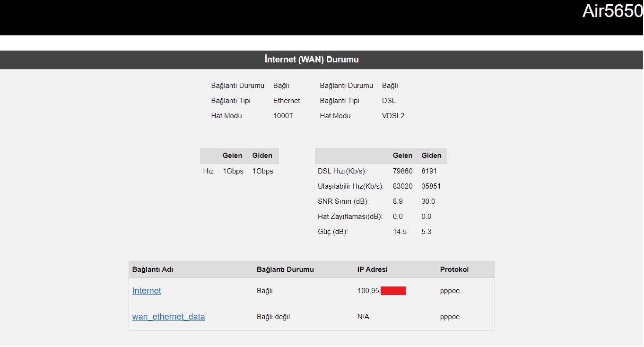This screenshot has width=644, height=347.
Task: Select the 79860 downstream DSL speed
Action: [402, 171]
